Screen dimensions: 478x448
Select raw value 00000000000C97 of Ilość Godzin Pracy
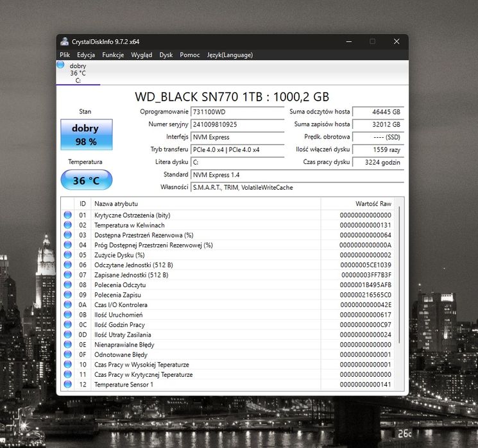click(366, 325)
